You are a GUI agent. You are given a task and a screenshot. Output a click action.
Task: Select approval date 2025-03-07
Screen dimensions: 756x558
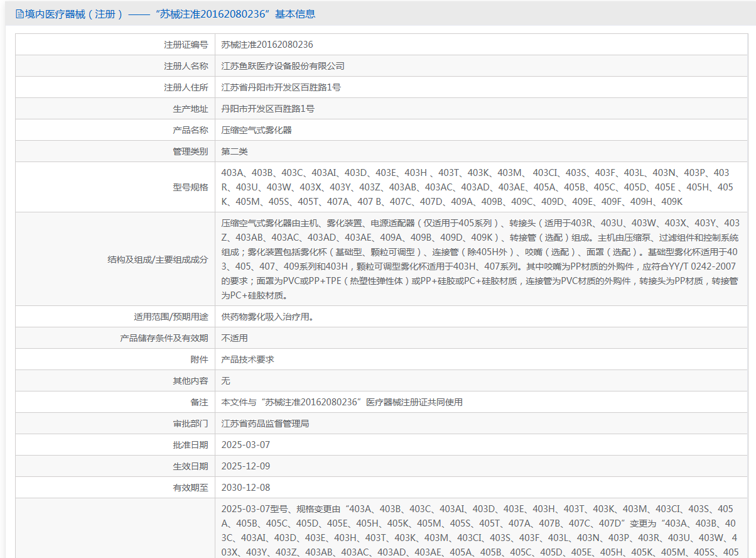(246, 445)
